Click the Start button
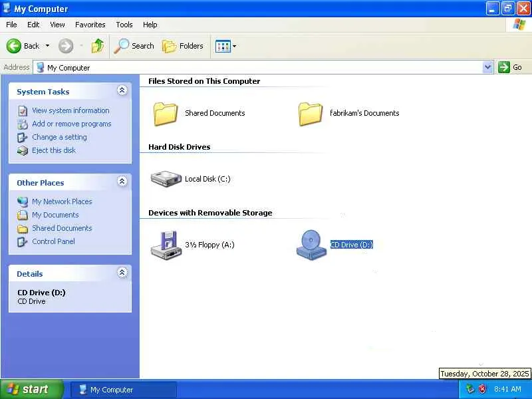532x399 pixels. (31, 389)
